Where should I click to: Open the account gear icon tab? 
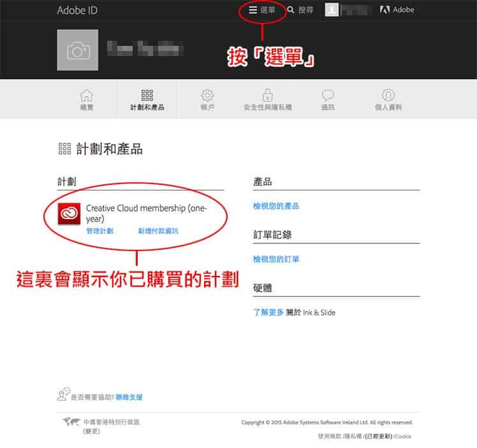[x=207, y=99]
